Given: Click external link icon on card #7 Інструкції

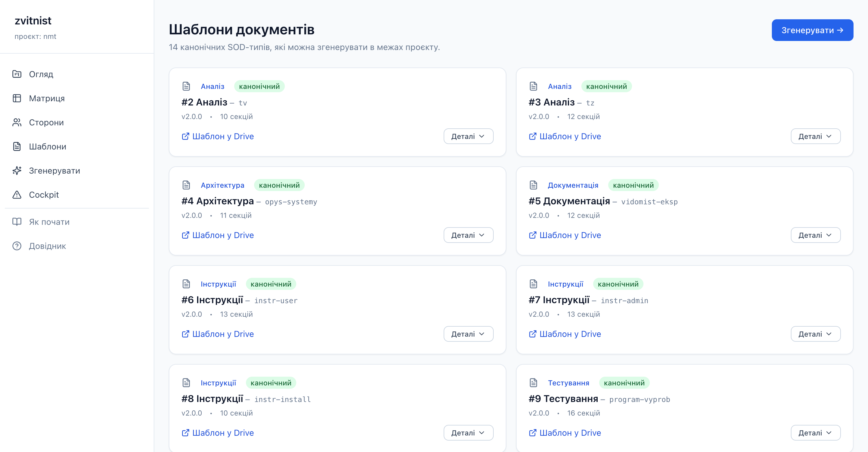Looking at the screenshot, I should coord(532,334).
